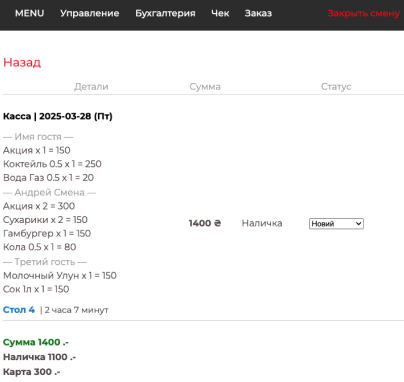Click the Акция x 2 = 300 line
The height and width of the screenshot is (382, 404).
[x=39, y=206]
